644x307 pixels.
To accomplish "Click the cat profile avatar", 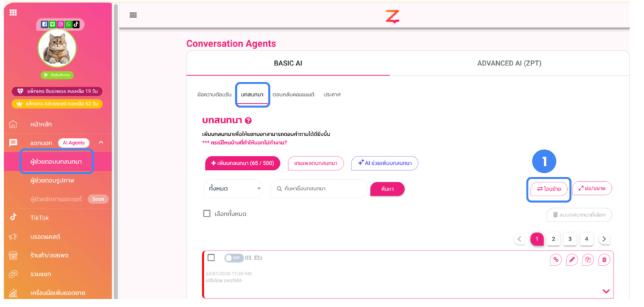I will (57, 48).
